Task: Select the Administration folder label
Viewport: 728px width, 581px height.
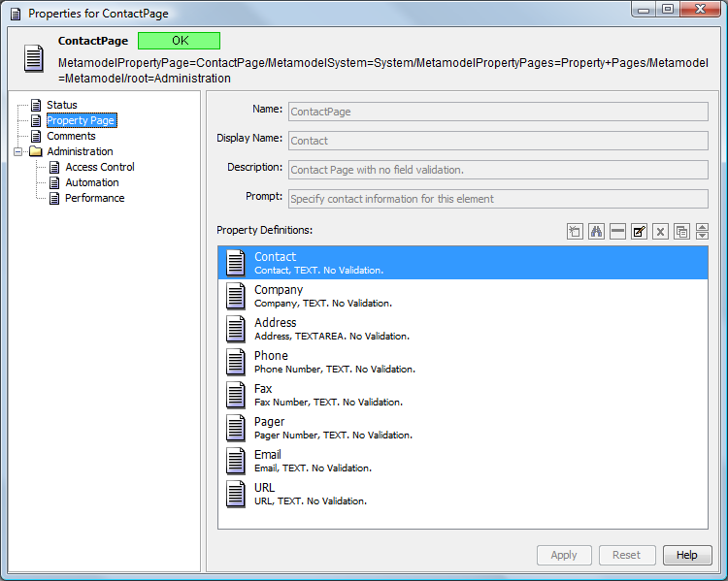Action: click(x=80, y=151)
